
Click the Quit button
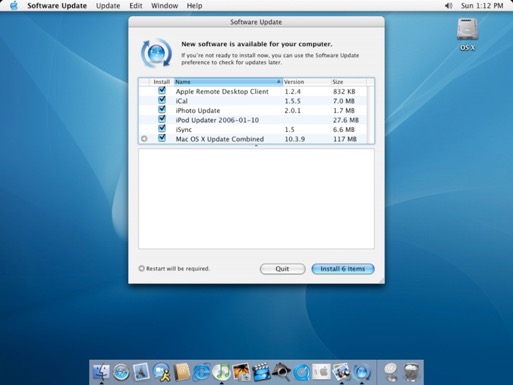tap(282, 269)
